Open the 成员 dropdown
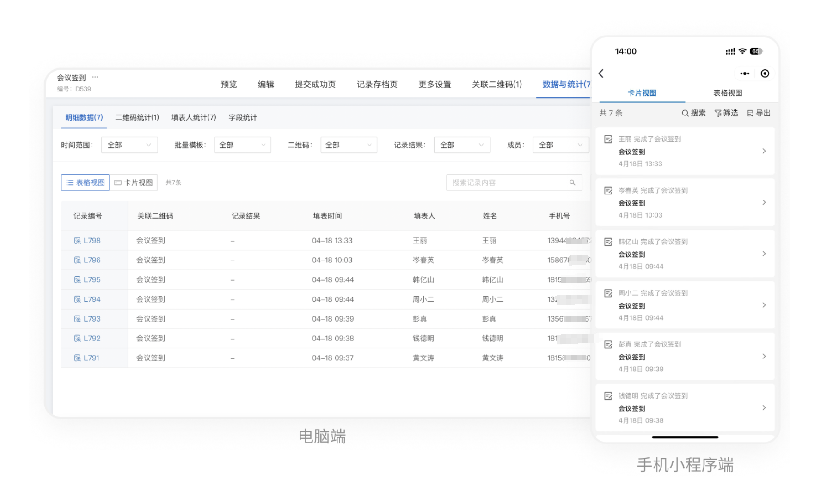This screenshot has height=504, width=833. (561, 145)
